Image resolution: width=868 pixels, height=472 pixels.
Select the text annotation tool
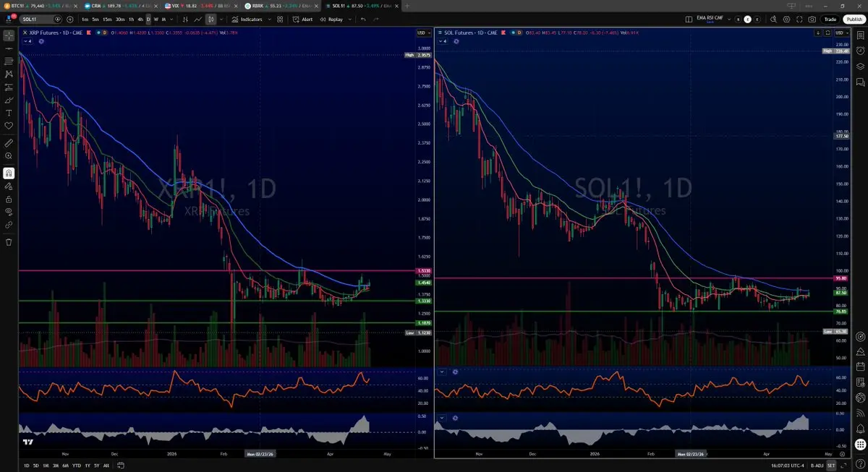click(x=9, y=113)
